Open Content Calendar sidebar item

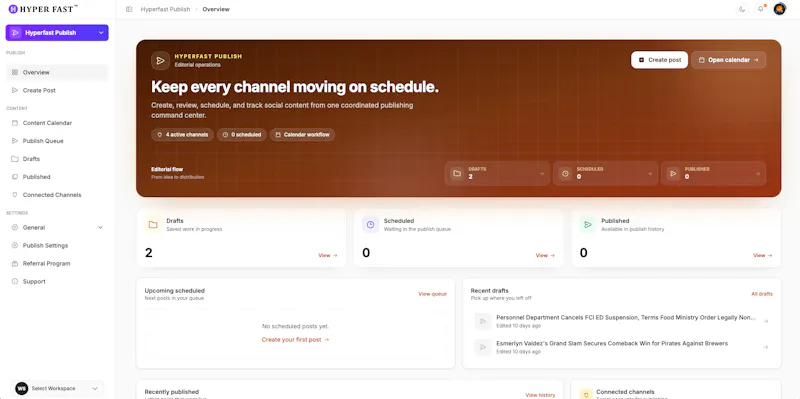(57, 123)
